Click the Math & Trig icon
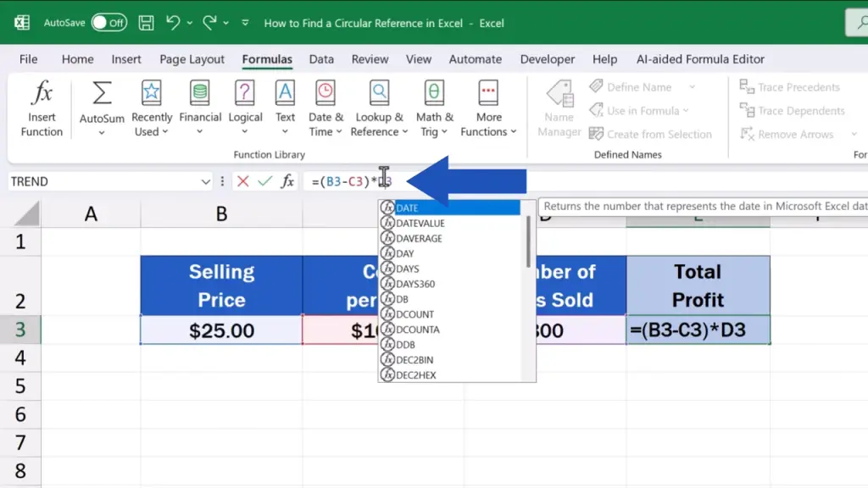 click(434, 93)
